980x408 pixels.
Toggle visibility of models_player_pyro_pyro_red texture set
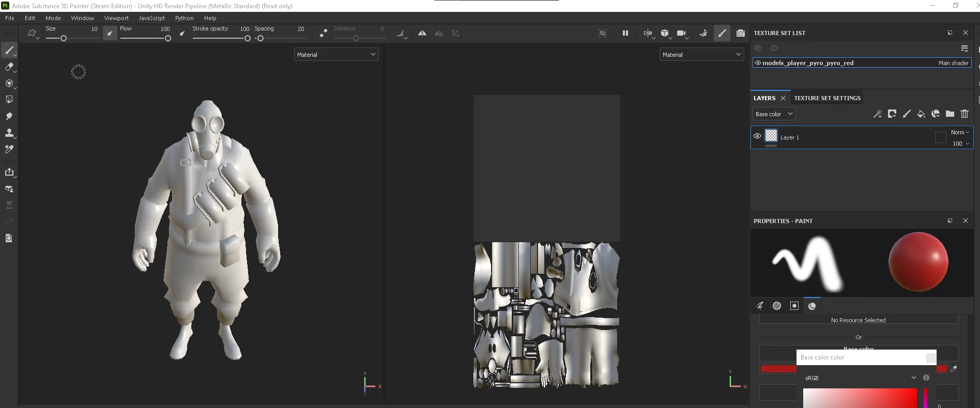pyautogui.click(x=758, y=63)
